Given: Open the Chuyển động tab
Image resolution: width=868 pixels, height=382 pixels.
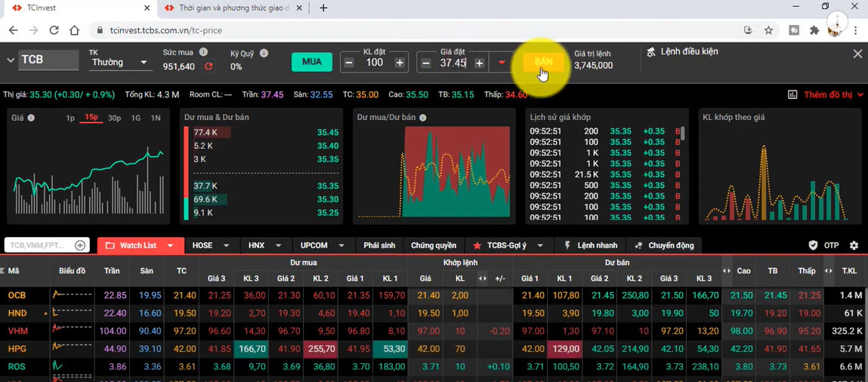Looking at the screenshot, I should click(x=664, y=245).
